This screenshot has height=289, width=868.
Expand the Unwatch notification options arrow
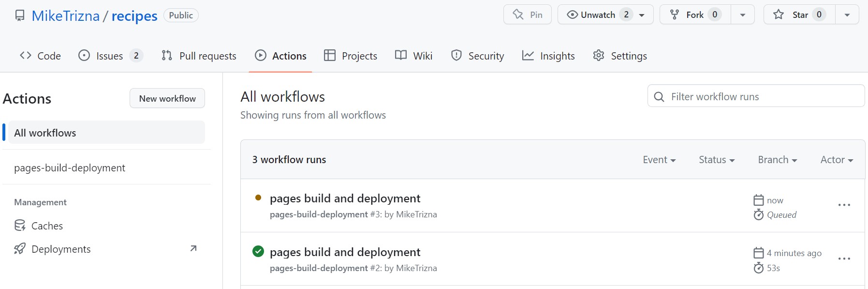point(642,15)
